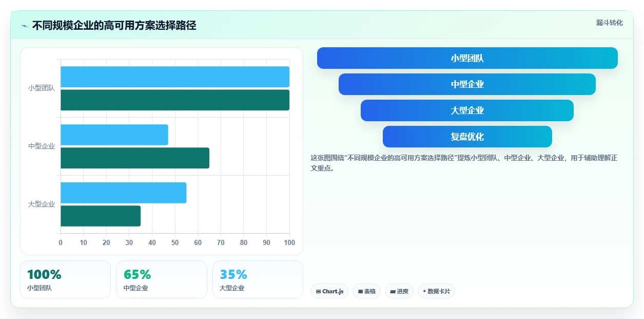This screenshot has height=319, width=644.
Task: Select the 小型团队 funnel stage
Action: pos(467,58)
